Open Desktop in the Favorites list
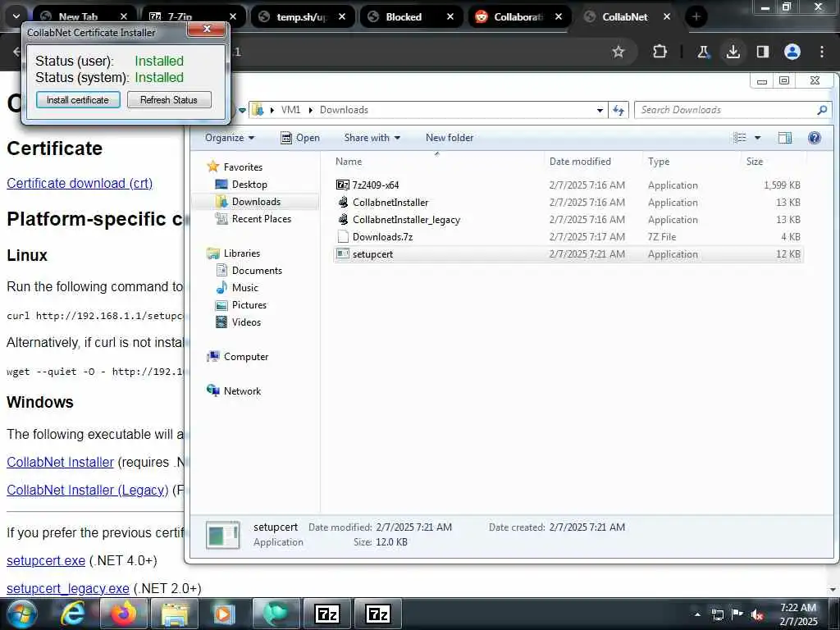Viewport: 840px width, 630px height. tap(249, 185)
